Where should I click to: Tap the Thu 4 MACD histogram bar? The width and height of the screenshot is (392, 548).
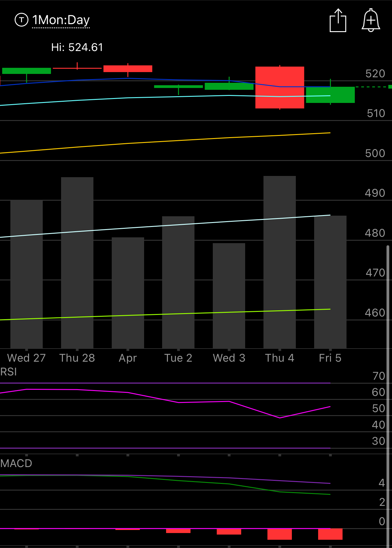(x=280, y=534)
